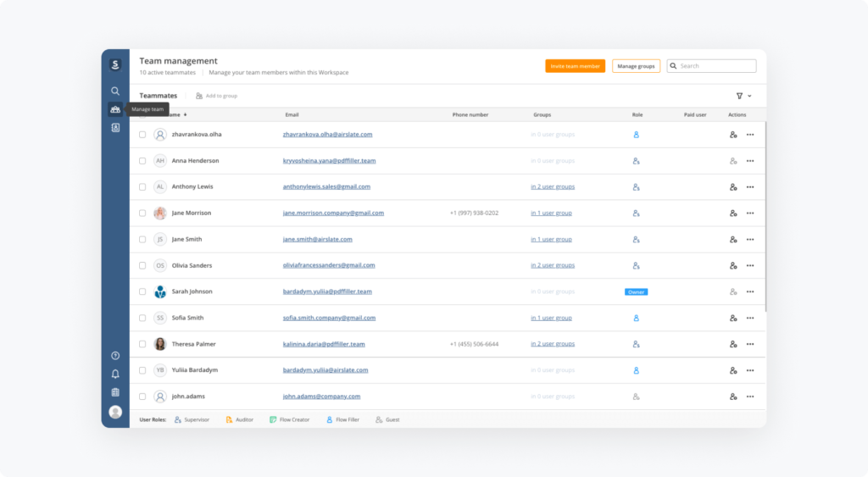Open the notifications bell
This screenshot has height=477, width=868.
click(x=115, y=374)
